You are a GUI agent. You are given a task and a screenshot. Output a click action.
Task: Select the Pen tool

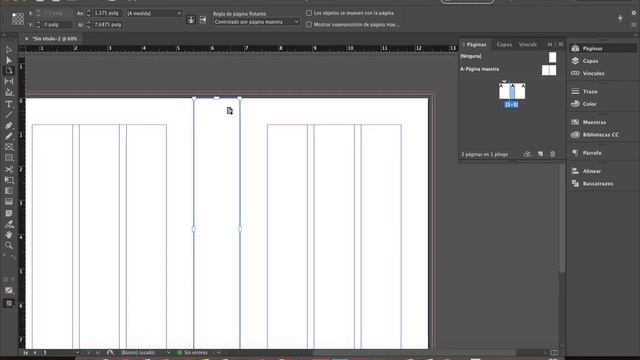(x=9, y=125)
